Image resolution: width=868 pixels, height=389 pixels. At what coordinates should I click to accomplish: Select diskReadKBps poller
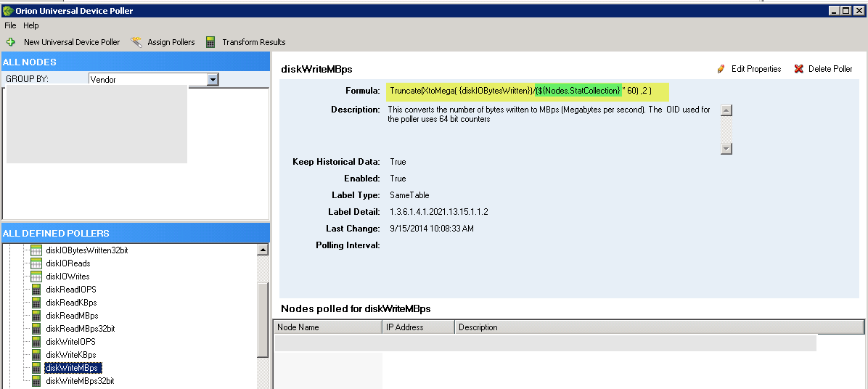point(71,303)
